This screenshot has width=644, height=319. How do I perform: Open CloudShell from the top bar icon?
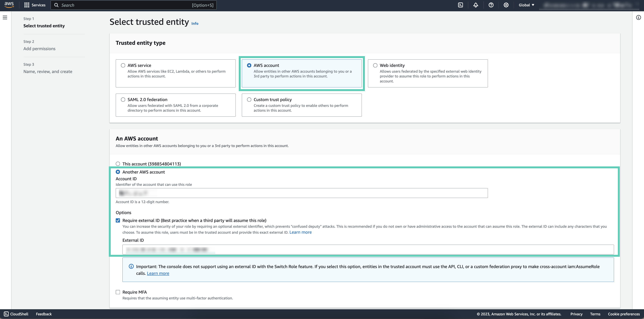tap(460, 5)
